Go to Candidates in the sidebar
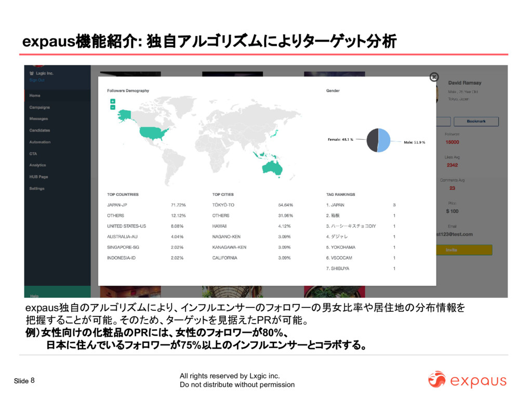This screenshot has height=399, width=532. click(57, 130)
